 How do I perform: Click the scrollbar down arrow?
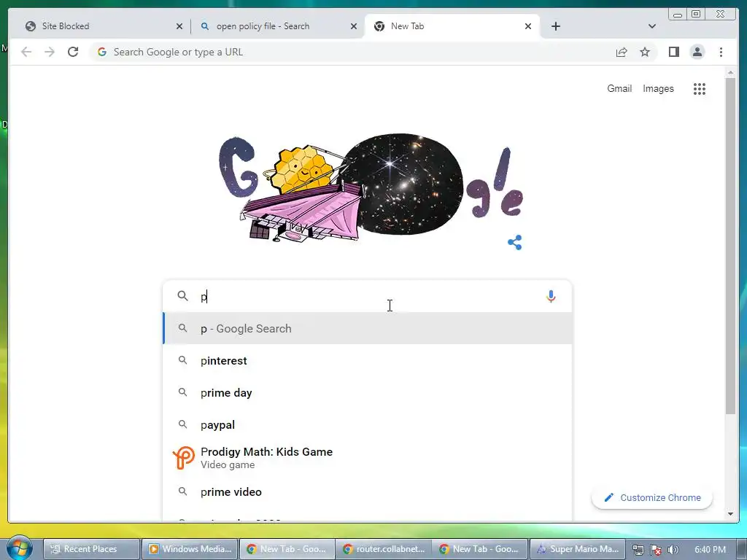tap(730, 514)
